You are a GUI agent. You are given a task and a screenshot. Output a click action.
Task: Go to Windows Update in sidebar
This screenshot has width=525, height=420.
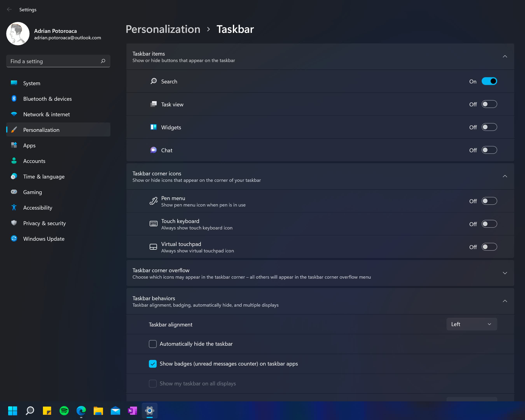[x=44, y=239]
